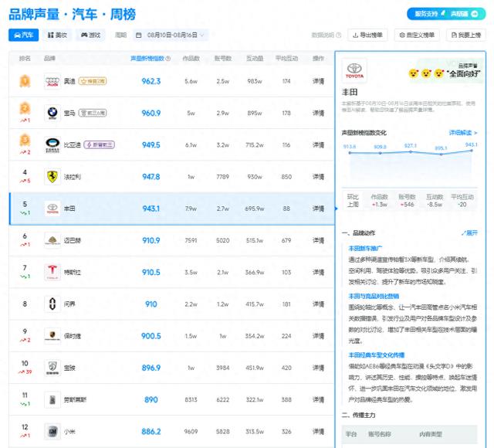Click the 943.1 point on trend chart
The height and width of the screenshot is (448, 494).
pos(471,151)
